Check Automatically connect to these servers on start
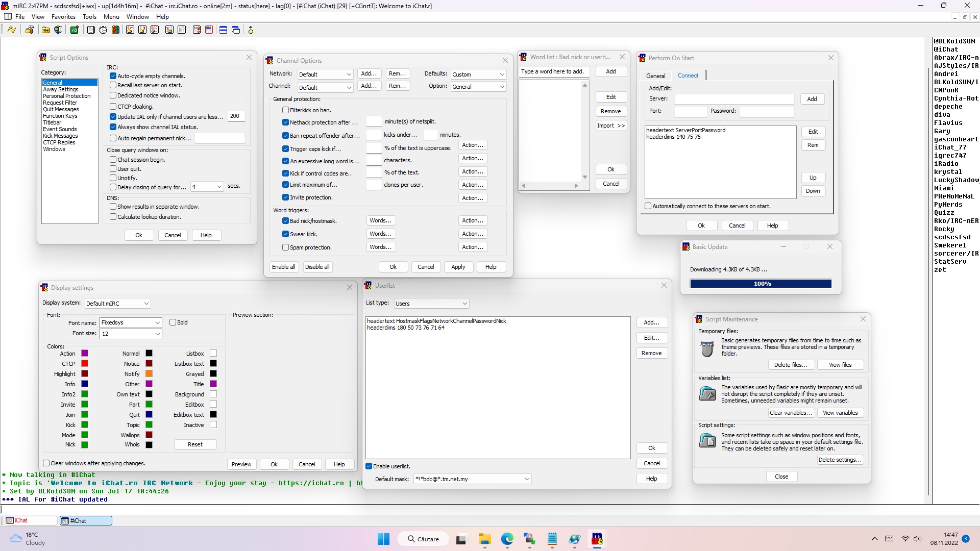Viewport: 980px width, 551px height. click(648, 206)
